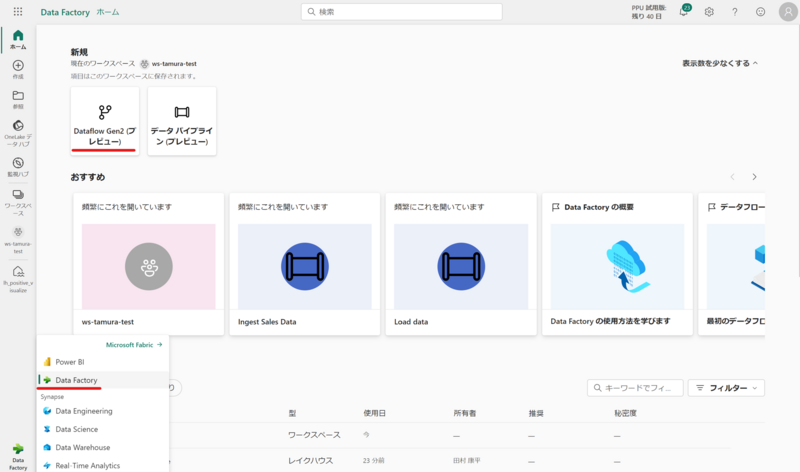Open lh_positive_visualize lakehouse sidebar icon
800x472 pixels.
(x=18, y=279)
